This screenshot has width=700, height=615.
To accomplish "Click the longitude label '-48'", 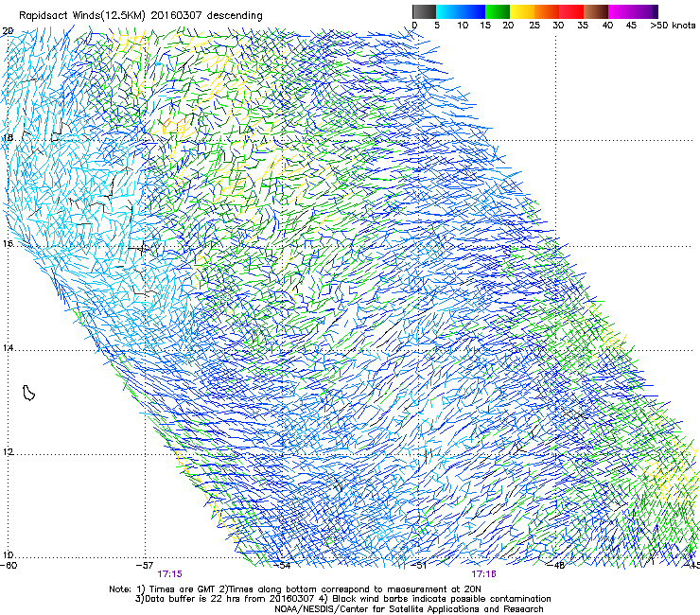I will click(x=556, y=566).
